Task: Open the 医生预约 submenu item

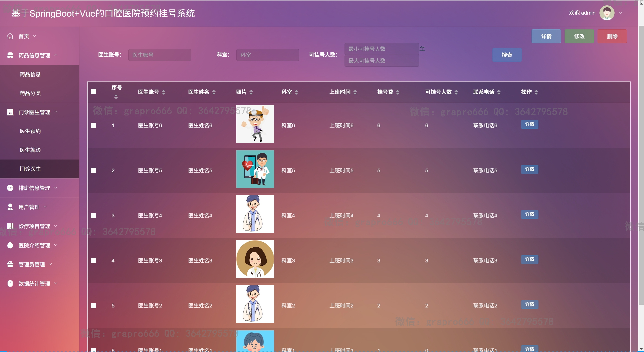Action: click(x=30, y=131)
